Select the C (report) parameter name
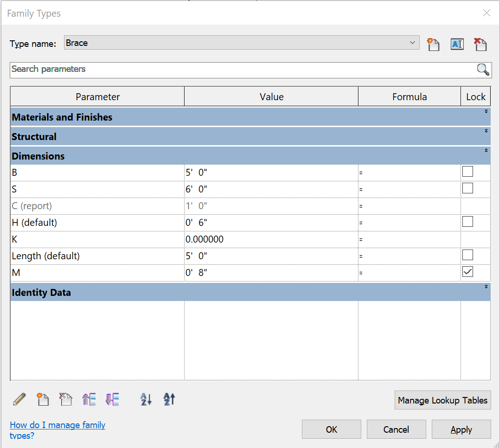 coord(97,206)
